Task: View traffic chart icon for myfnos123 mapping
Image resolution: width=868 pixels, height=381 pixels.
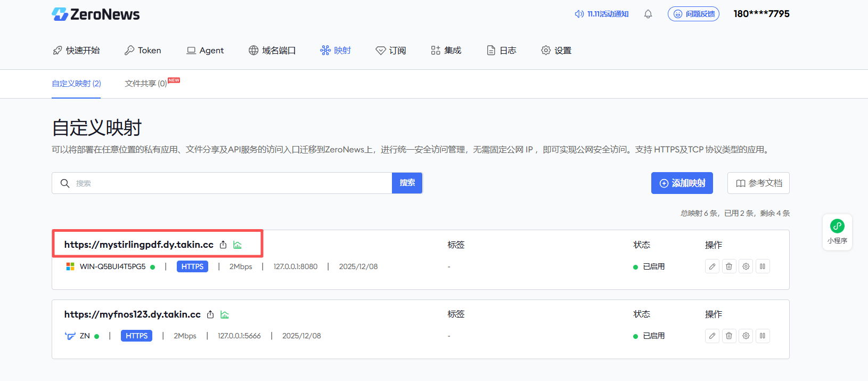Action: coord(225,315)
